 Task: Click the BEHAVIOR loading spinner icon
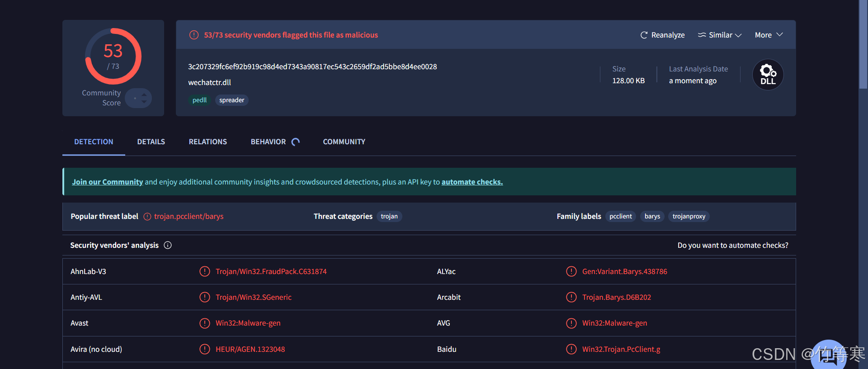pyautogui.click(x=296, y=142)
